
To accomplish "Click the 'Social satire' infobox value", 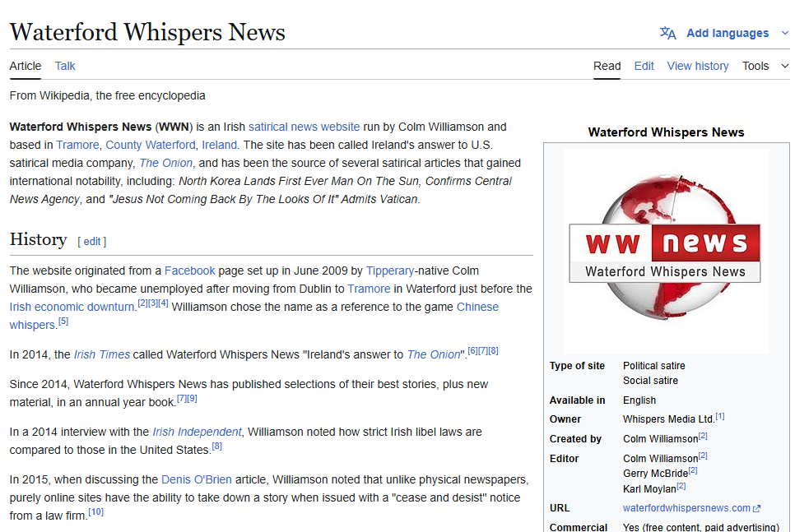I will pyautogui.click(x=650, y=381).
